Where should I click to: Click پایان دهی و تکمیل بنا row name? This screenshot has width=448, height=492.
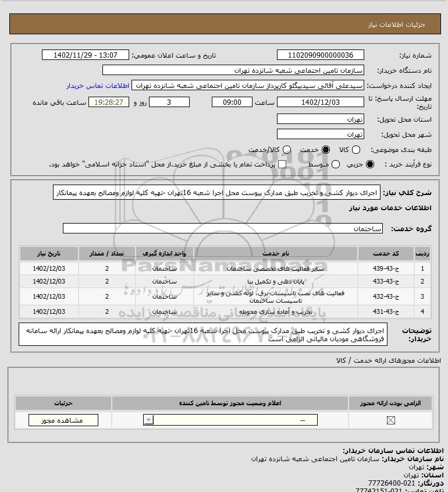pos(276,281)
